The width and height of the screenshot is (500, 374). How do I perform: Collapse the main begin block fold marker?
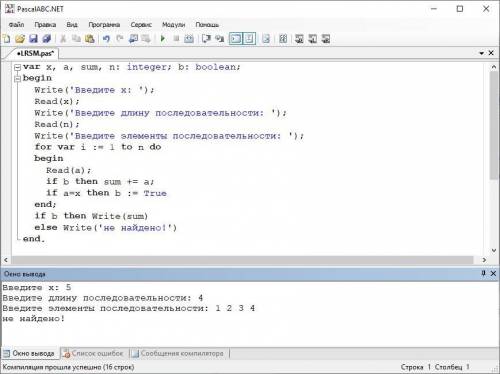(17, 79)
